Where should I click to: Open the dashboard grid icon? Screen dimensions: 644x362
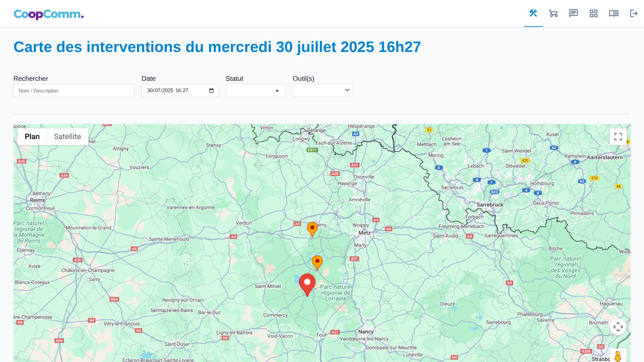pos(594,13)
